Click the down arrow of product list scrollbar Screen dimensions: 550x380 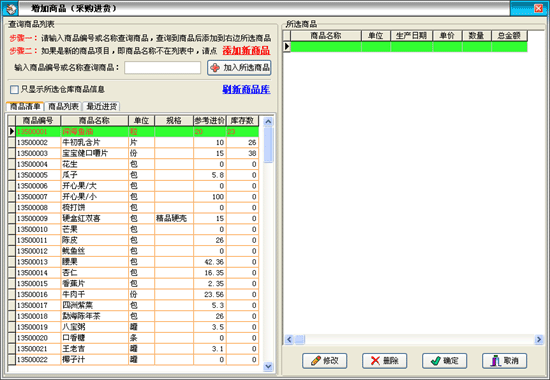pyautogui.click(x=268, y=366)
